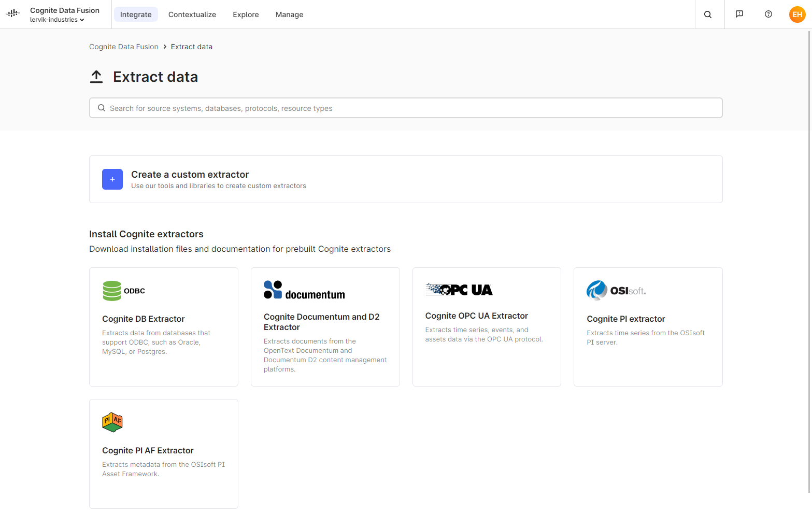Open the global search magnifier icon
Image resolution: width=812 pixels, height=514 pixels.
point(708,15)
